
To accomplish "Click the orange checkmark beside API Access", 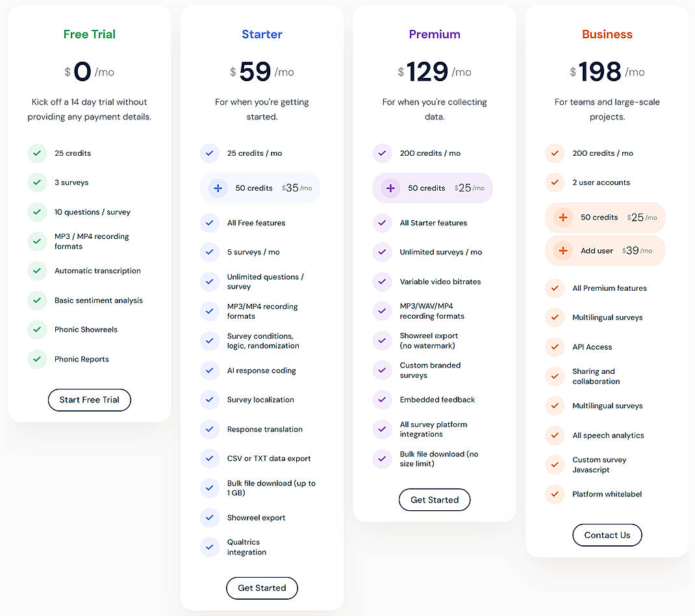I will tap(555, 347).
